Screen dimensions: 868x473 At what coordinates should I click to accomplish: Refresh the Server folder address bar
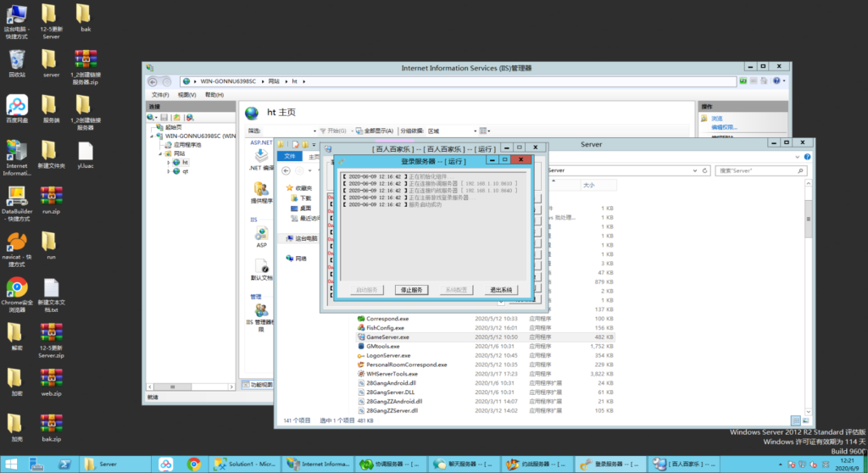[704, 170]
